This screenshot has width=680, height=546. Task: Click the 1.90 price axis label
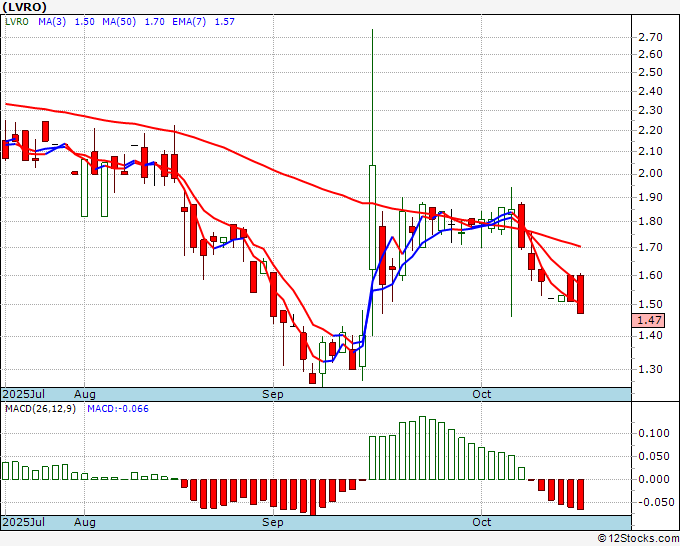(x=651, y=197)
